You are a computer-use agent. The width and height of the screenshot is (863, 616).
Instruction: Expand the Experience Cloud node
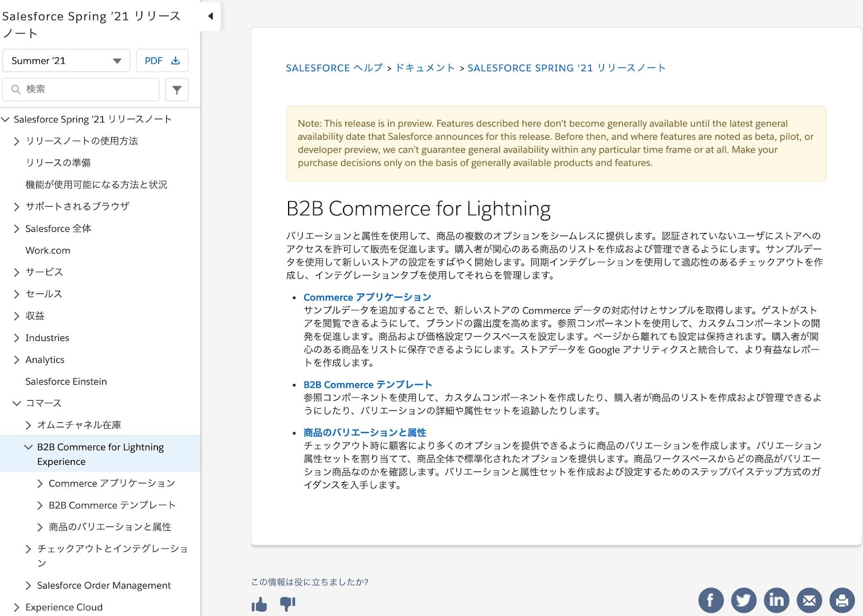tap(16, 607)
